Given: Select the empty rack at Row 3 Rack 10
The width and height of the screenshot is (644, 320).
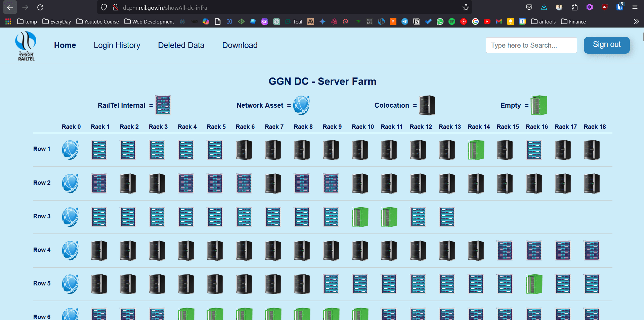Looking at the screenshot, I should (x=360, y=217).
